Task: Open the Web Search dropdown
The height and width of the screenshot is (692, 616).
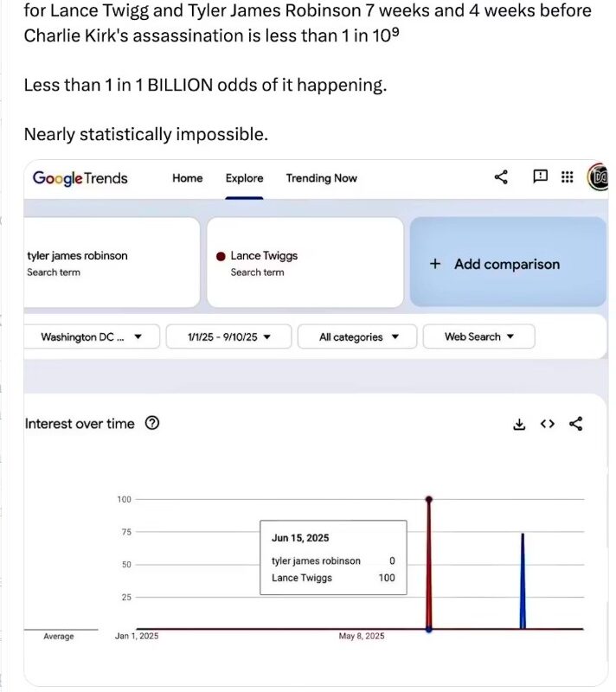Action: (x=478, y=336)
